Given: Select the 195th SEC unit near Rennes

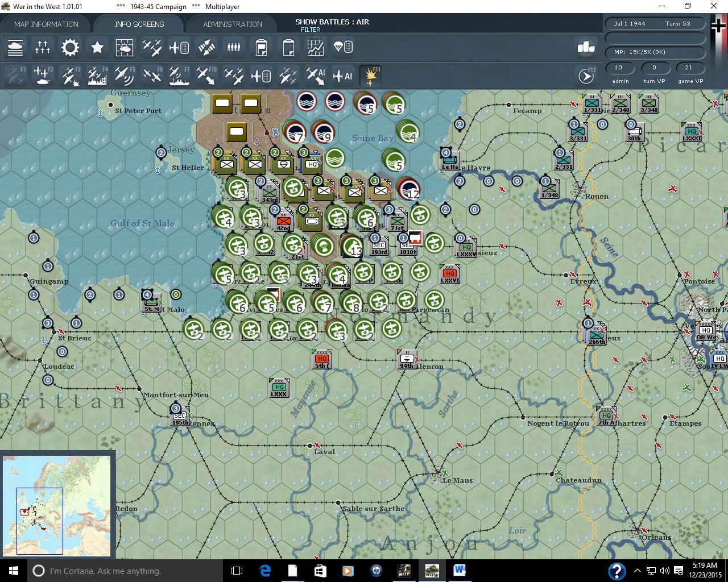Looking at the screenshot, I should click(180, 416).
